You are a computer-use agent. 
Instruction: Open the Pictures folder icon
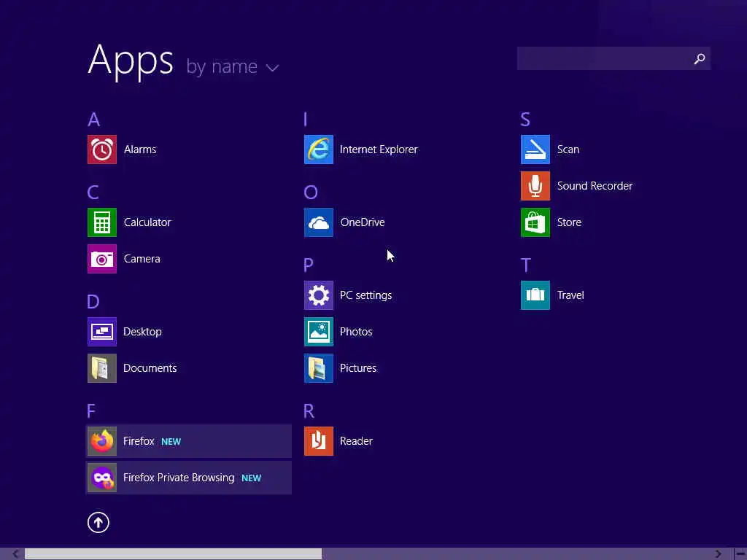319,368
